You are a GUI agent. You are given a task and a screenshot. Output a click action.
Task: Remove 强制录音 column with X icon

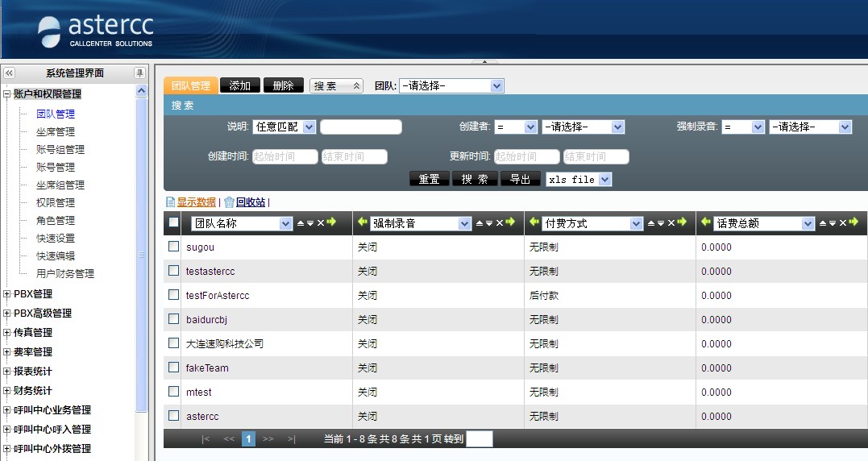click(499, 223)
